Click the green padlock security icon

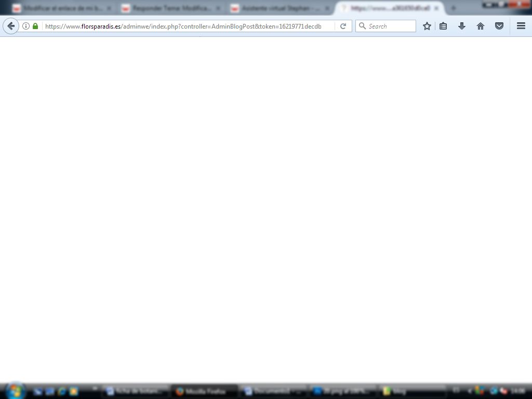tap(35, 26)
